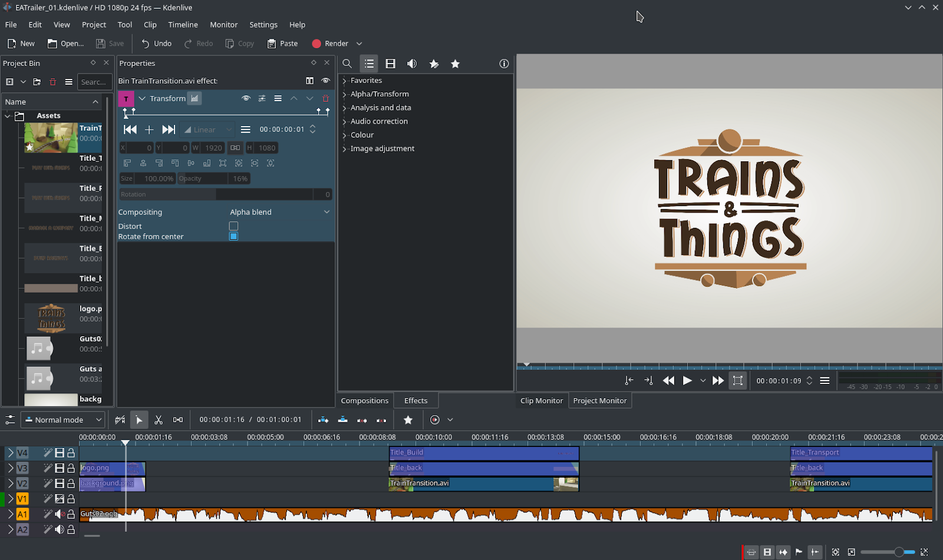Image resolution: width=943 pixels, height=560 pixels.
Task: Add keyframe with plus icon
Action: click(149, 130)
